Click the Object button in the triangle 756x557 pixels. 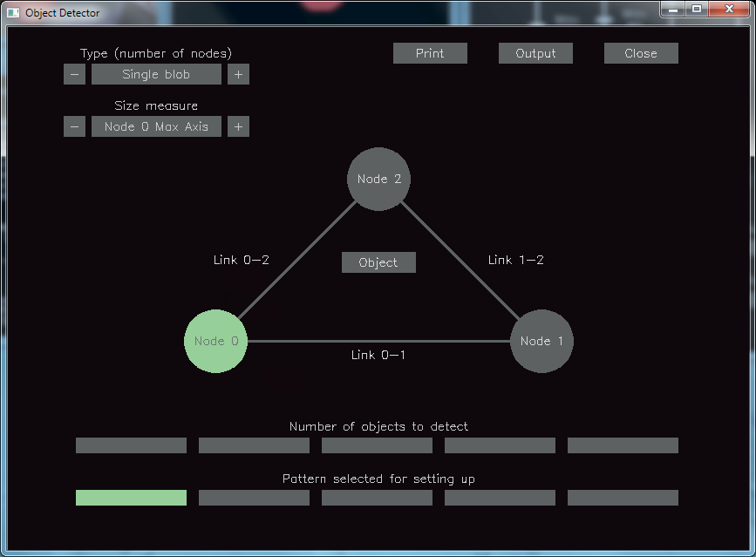(378, 262)
